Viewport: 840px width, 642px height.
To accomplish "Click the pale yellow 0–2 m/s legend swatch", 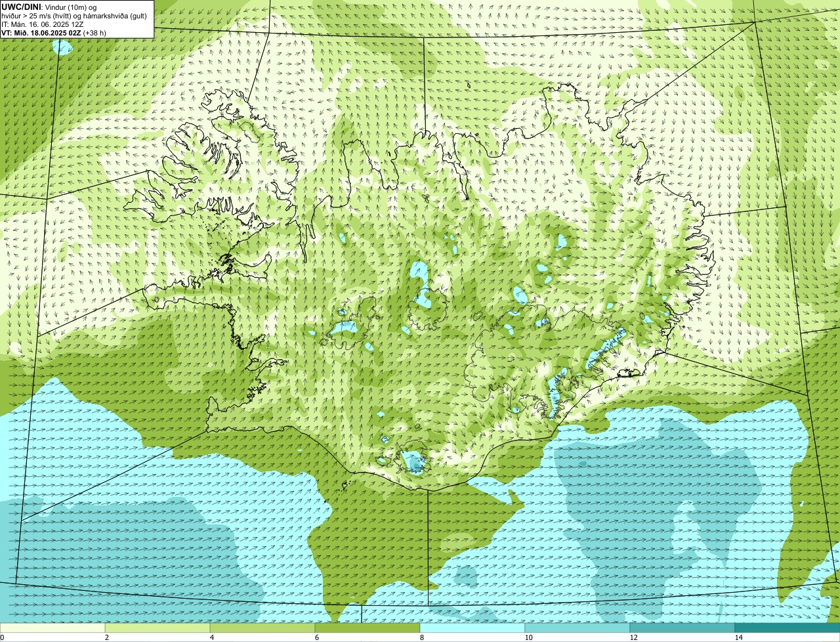I will [52, 628].
